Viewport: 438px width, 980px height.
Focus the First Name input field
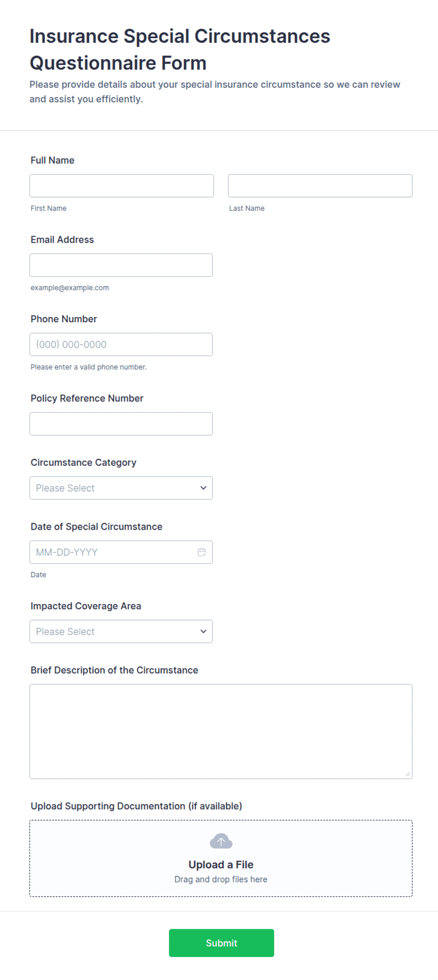pyautogui.click(x=122, y=186)
